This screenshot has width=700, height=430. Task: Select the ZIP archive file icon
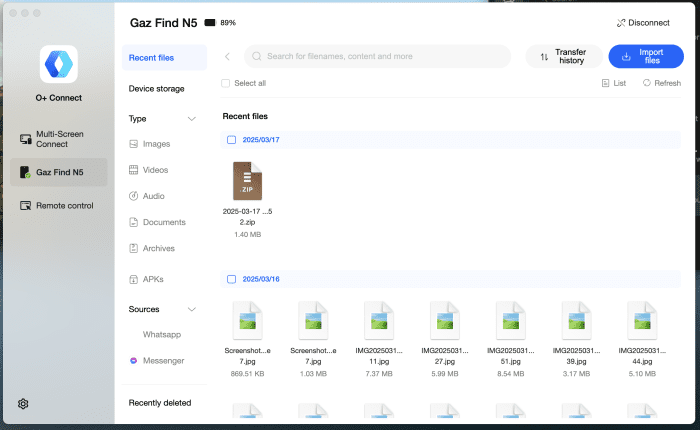pos(247,181)
